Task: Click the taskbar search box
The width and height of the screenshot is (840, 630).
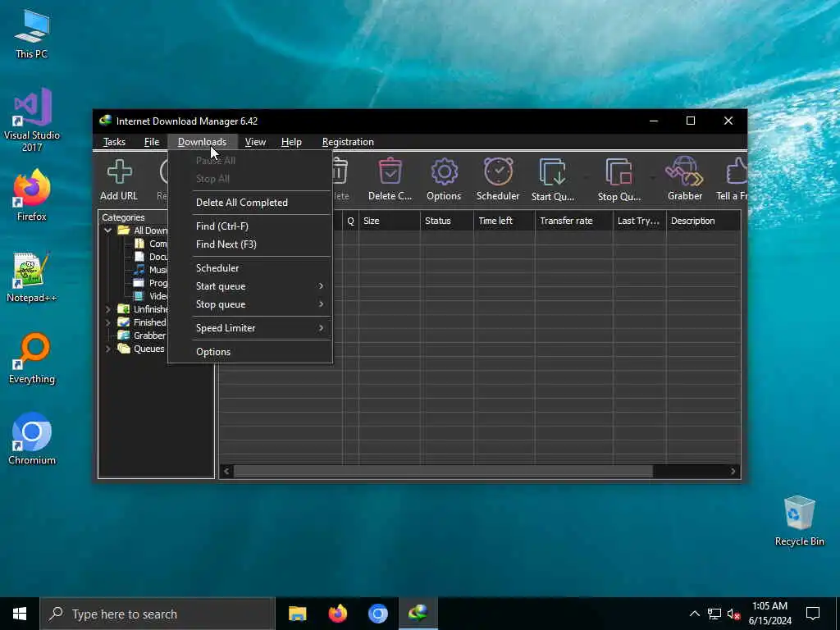Action: pyautogui.click(x=157, y=614)
